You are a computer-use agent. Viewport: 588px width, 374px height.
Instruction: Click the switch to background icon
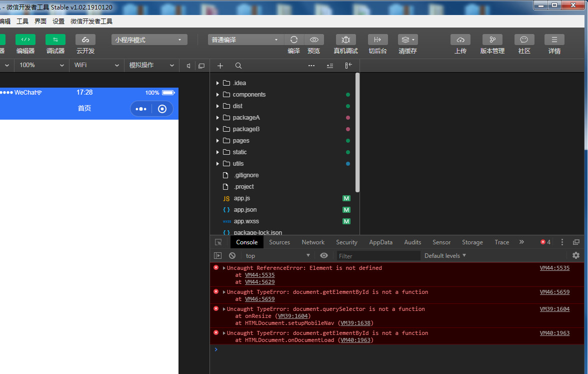point(377,40)
